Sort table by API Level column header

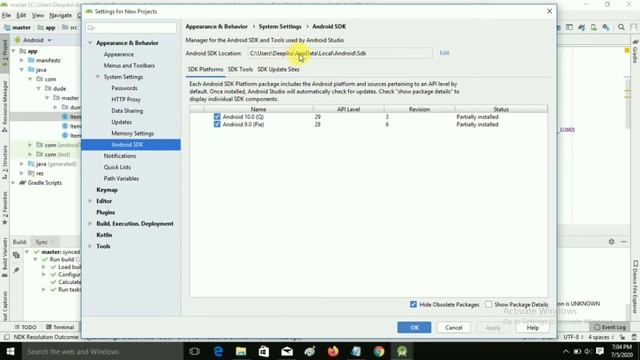tap(349, 109)
